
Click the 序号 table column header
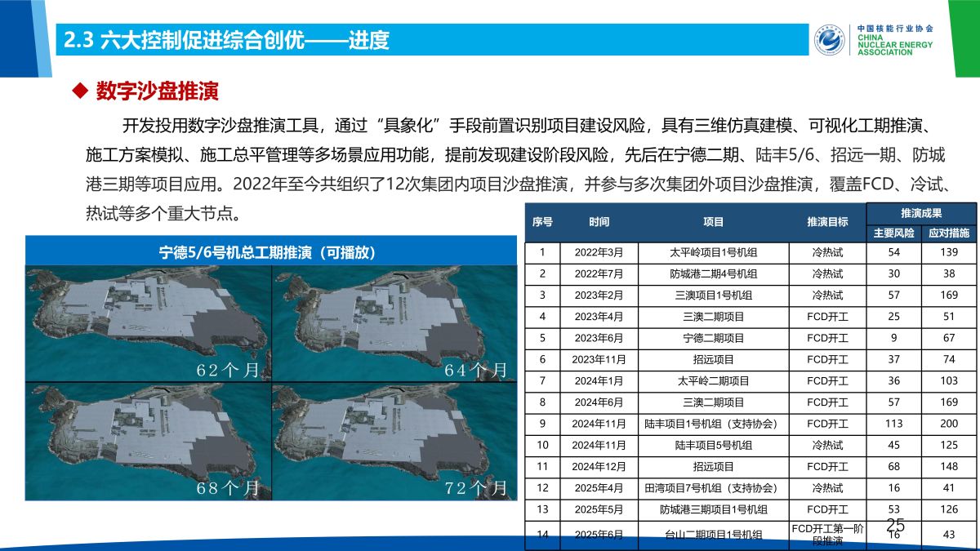[x=542, y=222]
